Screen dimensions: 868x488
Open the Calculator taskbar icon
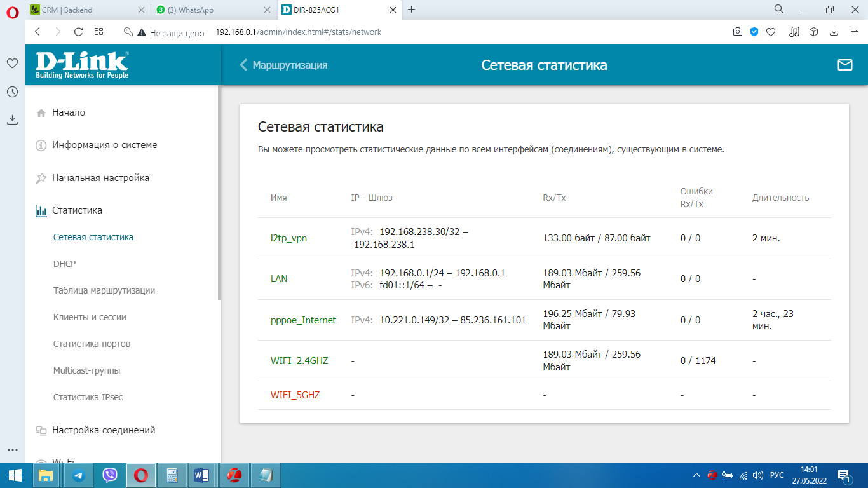point(172,475)
